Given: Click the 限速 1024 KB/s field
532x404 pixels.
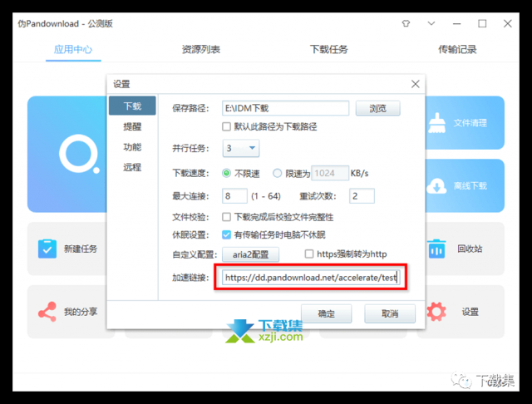Looking at the screenshot, I should (x=330, y=174).
